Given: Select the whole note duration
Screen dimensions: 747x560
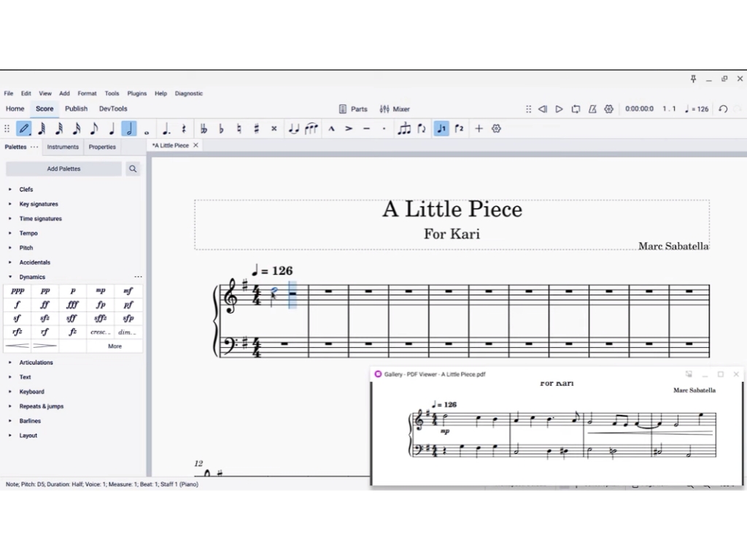Looking at the screenshot, I should click(x=147, y=132).
